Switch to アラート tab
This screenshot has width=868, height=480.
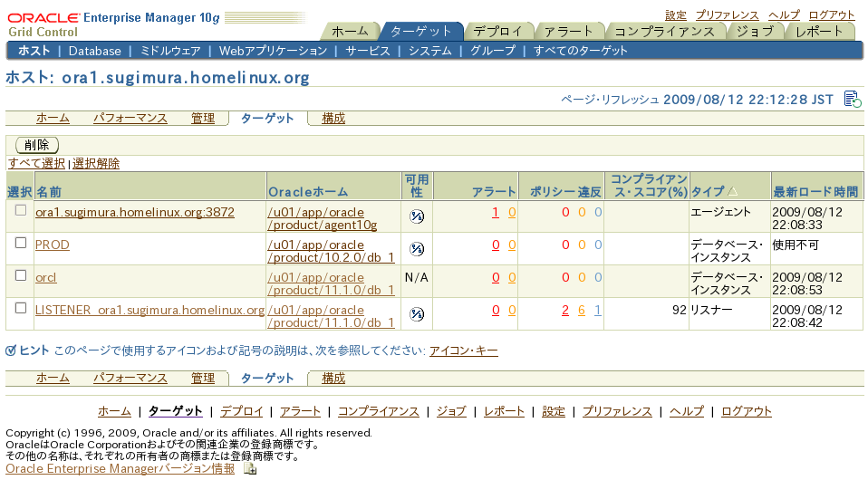coord(568,32)
